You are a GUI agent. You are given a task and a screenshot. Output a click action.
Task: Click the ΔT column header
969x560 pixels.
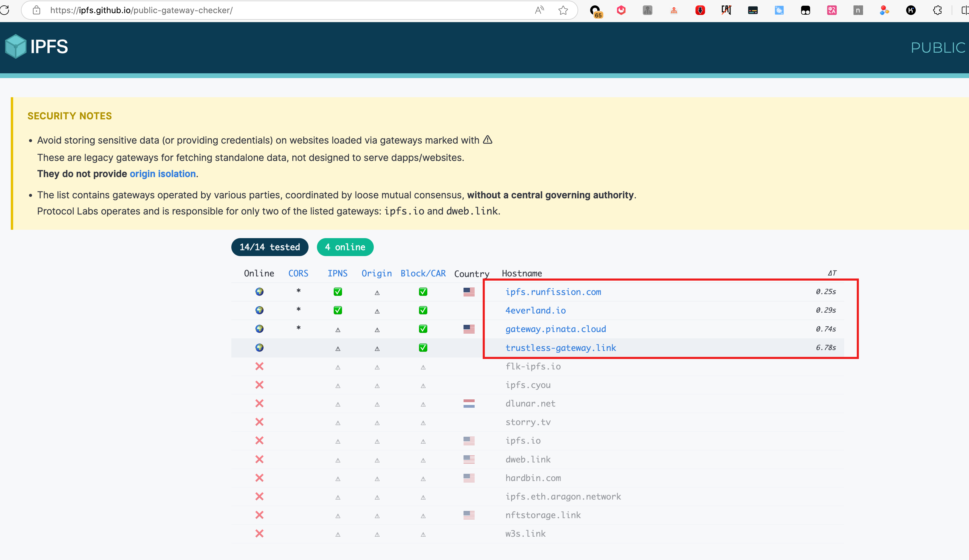point(832,273)
